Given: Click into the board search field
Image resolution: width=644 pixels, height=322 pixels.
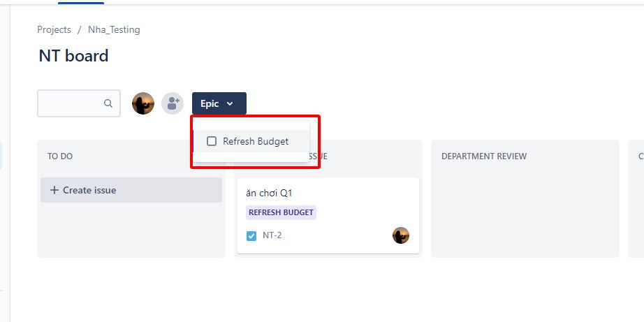Looking at the screenshot, I should [79, 103].
